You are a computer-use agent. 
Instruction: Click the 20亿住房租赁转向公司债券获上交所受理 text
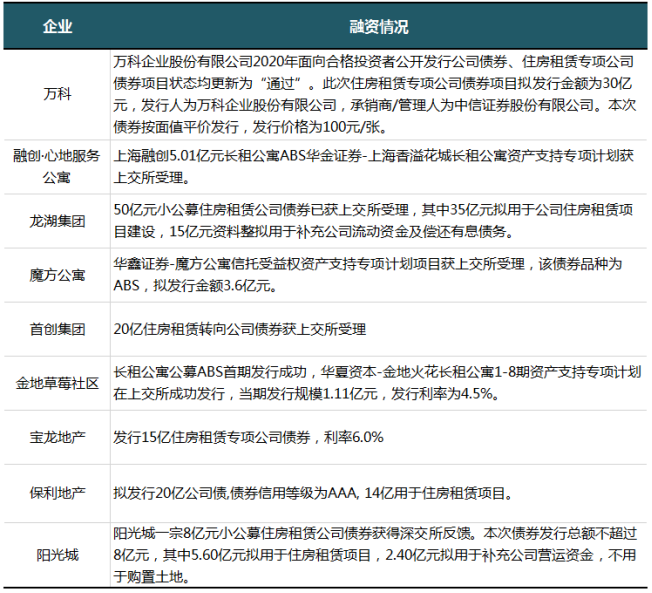click(x=240, y=329)
